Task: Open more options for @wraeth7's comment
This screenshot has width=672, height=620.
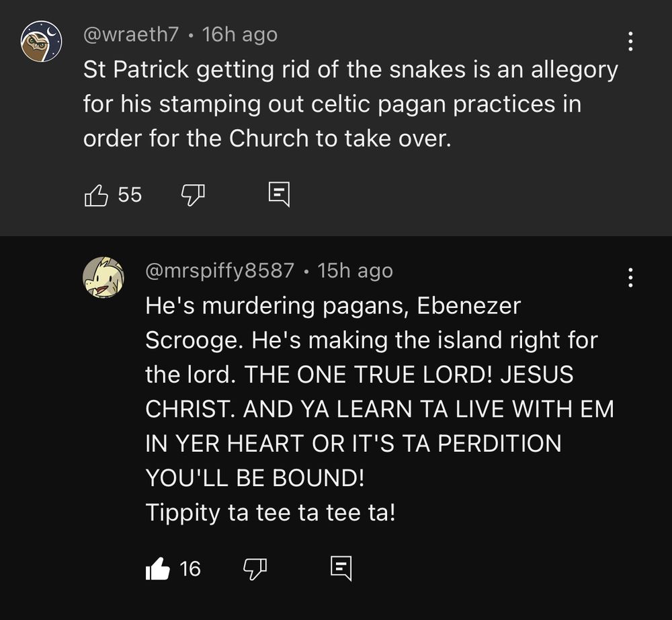Action: click(x=630, y=41)
